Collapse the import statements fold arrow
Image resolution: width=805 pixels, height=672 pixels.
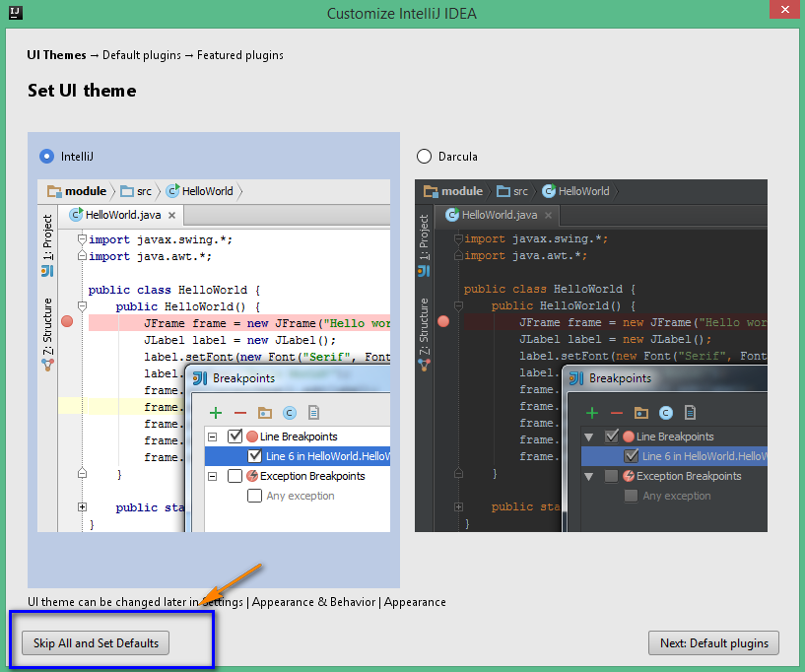coord(81,238)
